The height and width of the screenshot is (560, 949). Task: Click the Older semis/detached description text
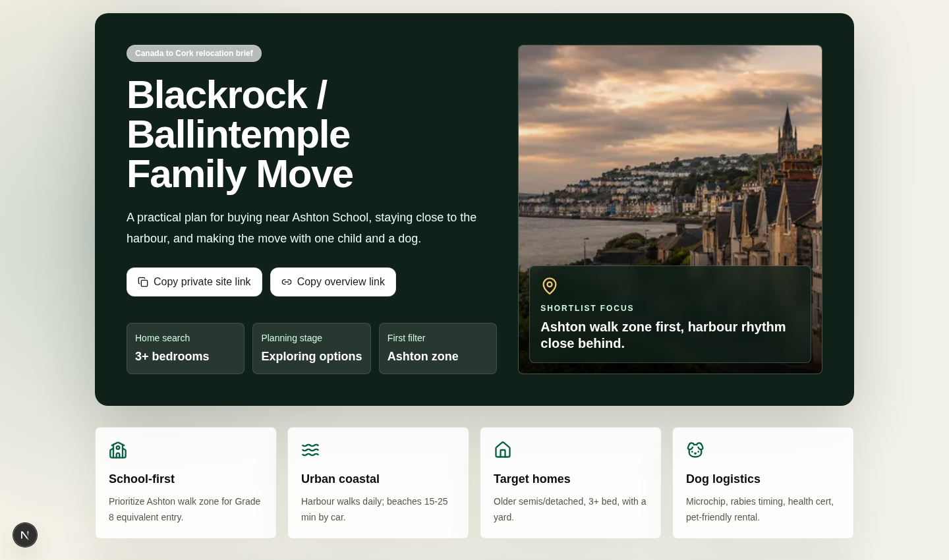click(570, 509)
